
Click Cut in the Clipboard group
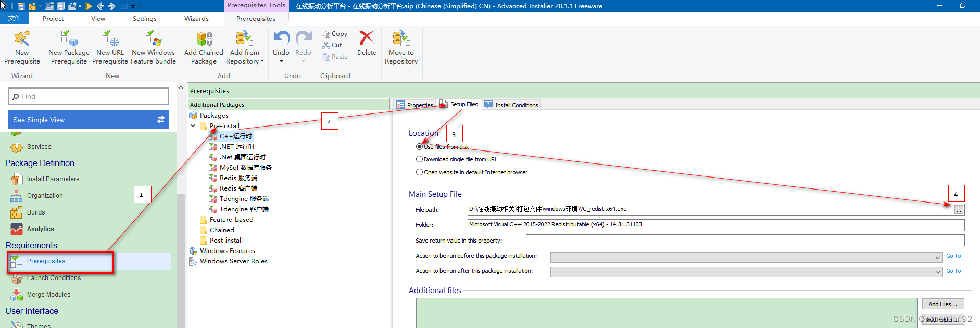332,45
